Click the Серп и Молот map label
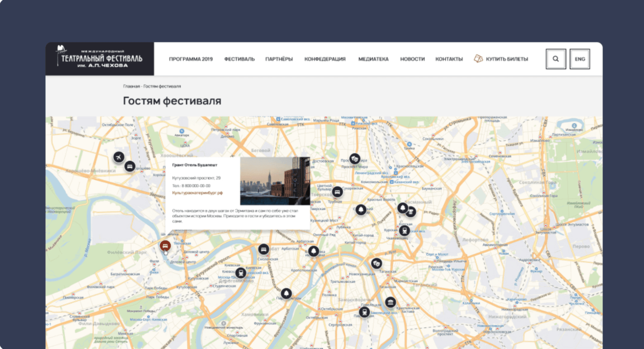Image resolution: width=644 pixels, height=349 pixels. point(437,254)
